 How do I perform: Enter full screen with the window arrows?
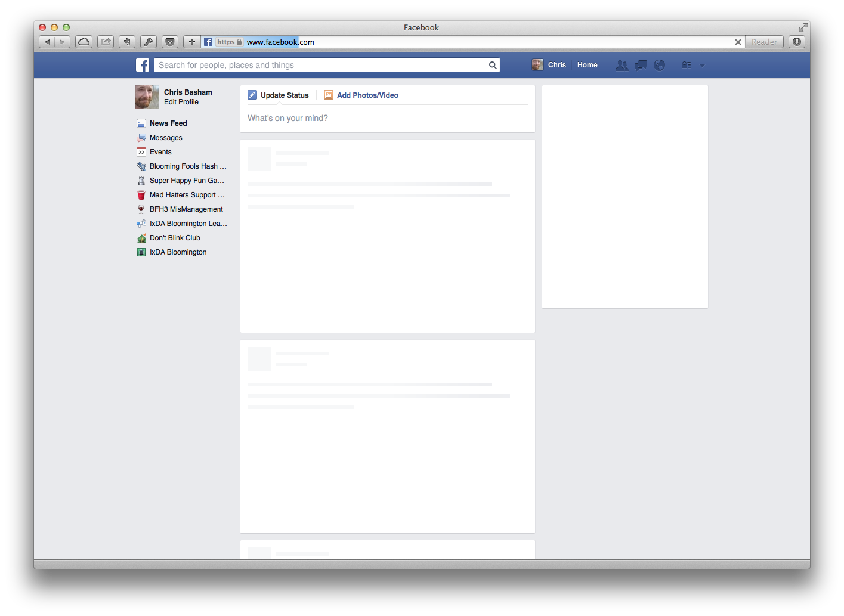pyautogui.click(x=803, y=27)
